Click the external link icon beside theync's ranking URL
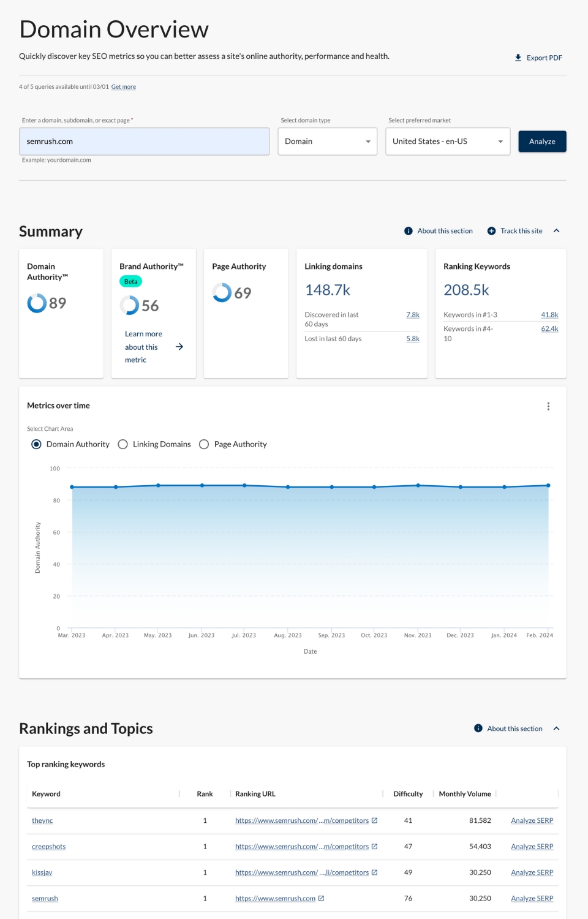Viewport: 588px width, 919px height. [x=374, y=820]
